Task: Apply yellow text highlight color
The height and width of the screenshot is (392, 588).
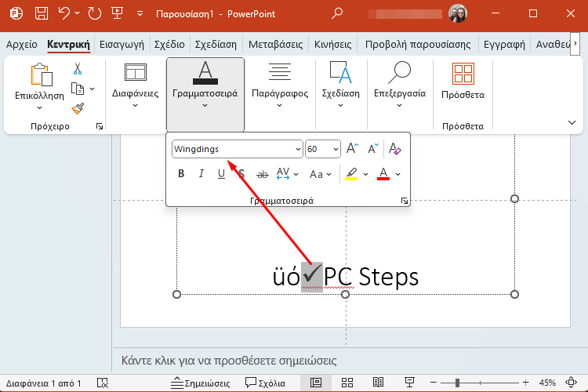Action: pos(351,174)
